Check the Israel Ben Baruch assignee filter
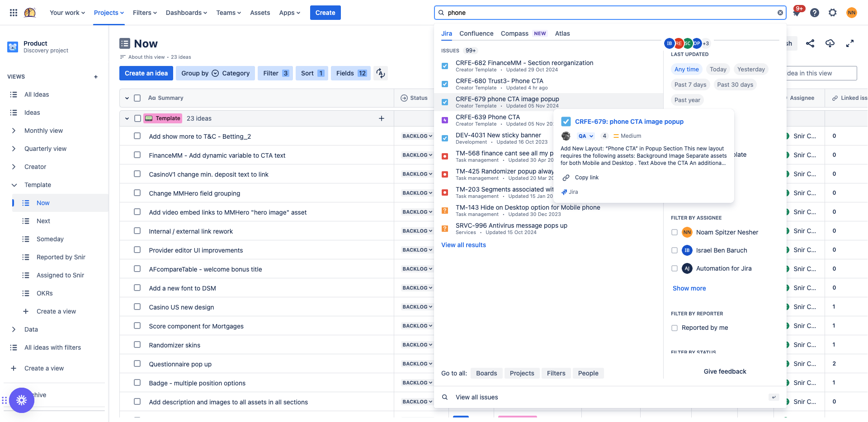 point(675,250)
